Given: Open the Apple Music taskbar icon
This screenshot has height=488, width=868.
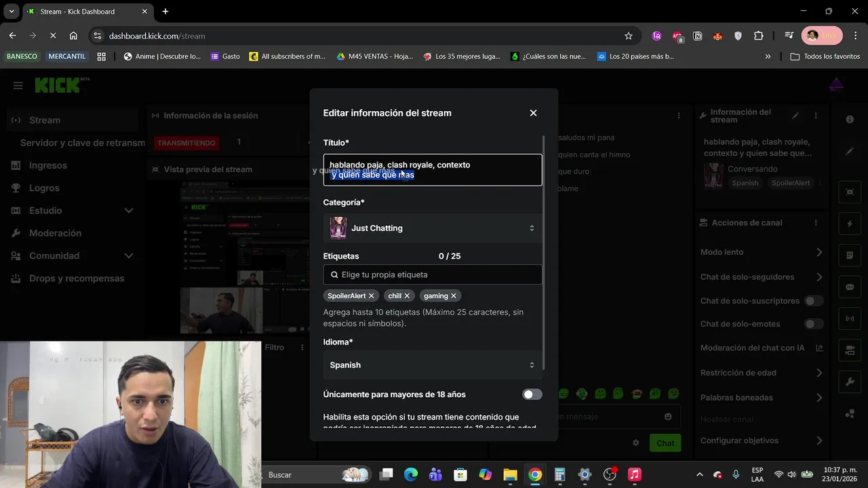Looking at the screenshot, I should (x=635, y=474).
